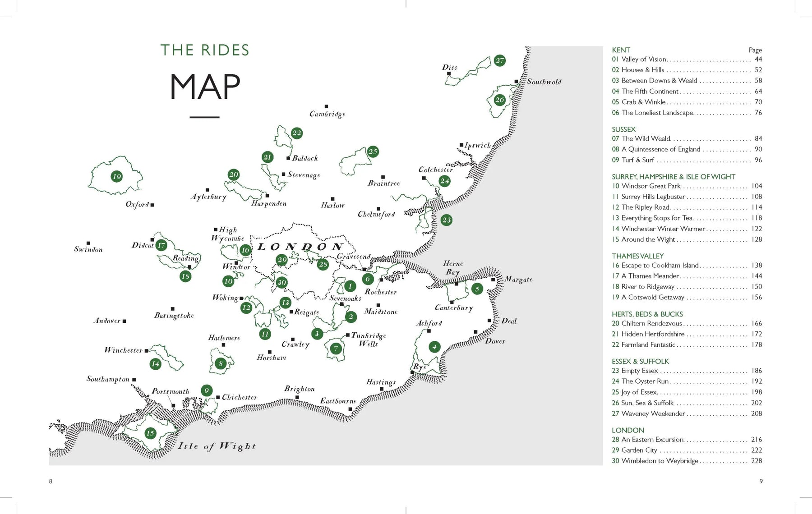Viewport: 812px width, 514px height.
Task: Click 'Wimbledon to Weybridge' index entry
Action: [687, 461]
